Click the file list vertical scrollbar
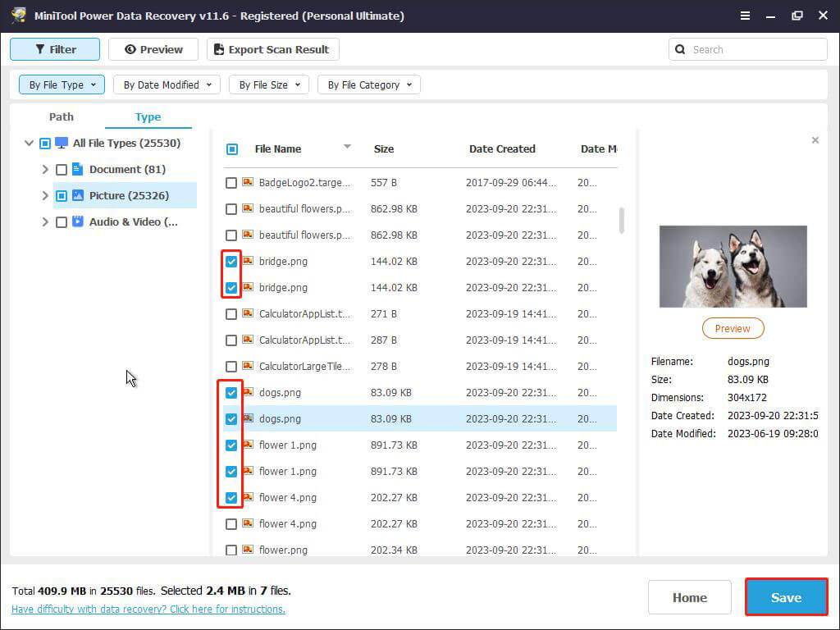This screenshot has height=630, width=840. (622, 220)
